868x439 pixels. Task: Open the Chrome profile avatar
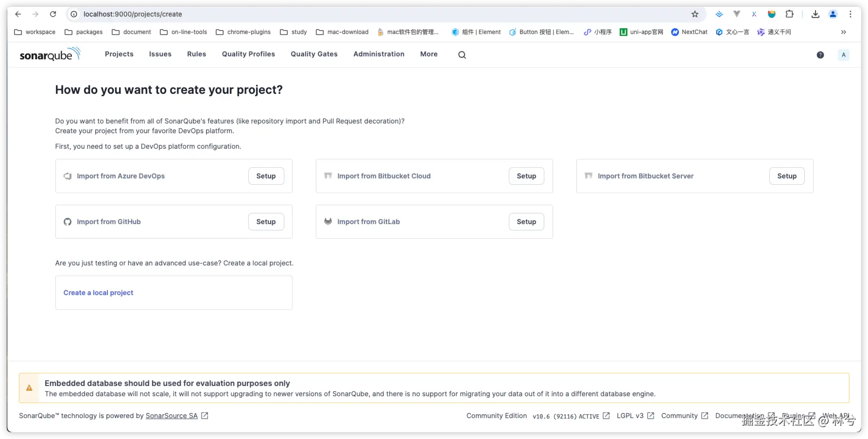pos(833,14)
